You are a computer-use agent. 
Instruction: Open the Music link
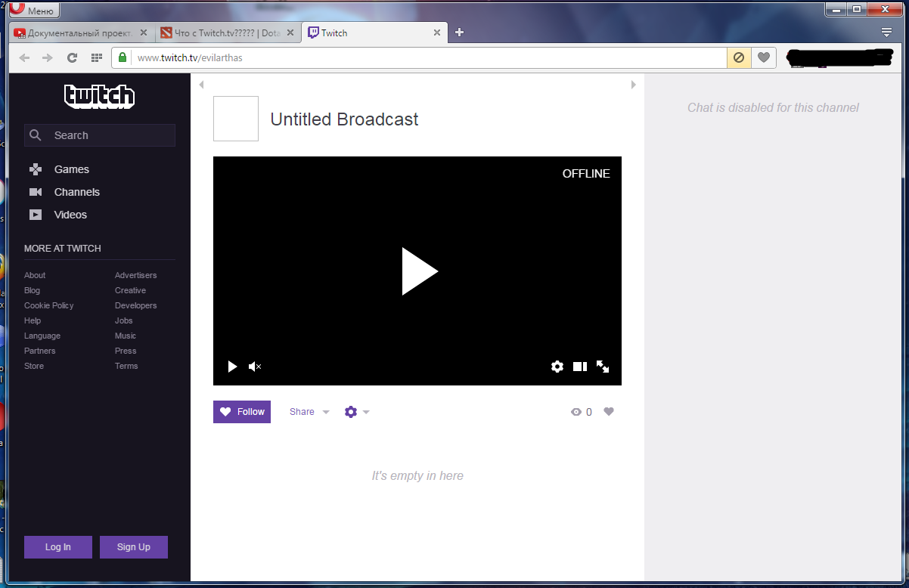pyautogui.click(x=126, y=336)
